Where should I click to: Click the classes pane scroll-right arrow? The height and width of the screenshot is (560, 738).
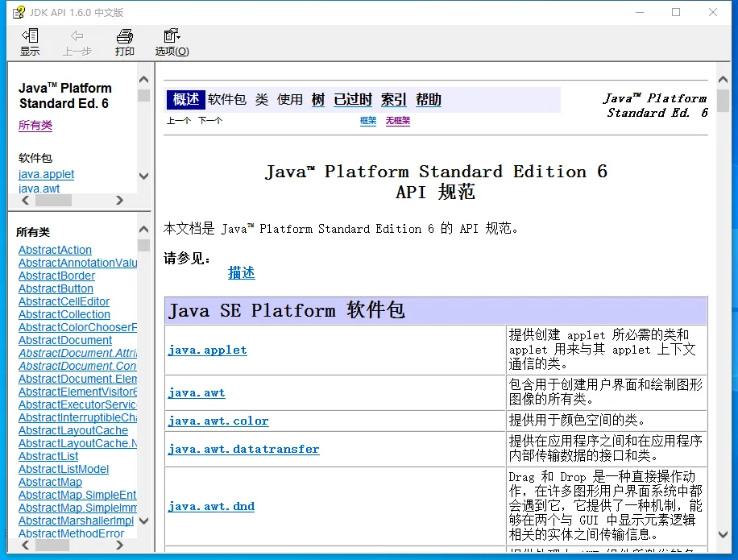(119, 545)
